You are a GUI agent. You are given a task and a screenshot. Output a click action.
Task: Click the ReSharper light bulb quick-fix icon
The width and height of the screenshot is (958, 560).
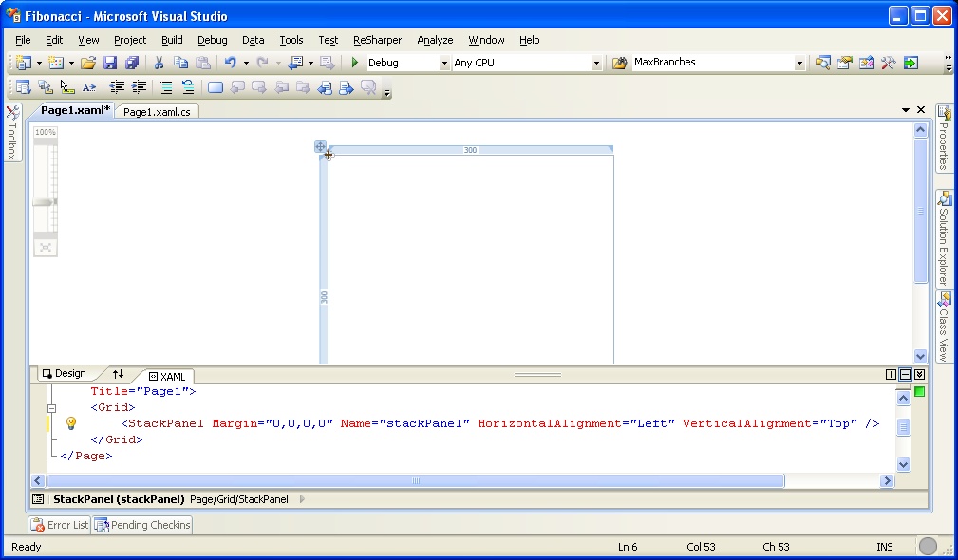(71, 422)
